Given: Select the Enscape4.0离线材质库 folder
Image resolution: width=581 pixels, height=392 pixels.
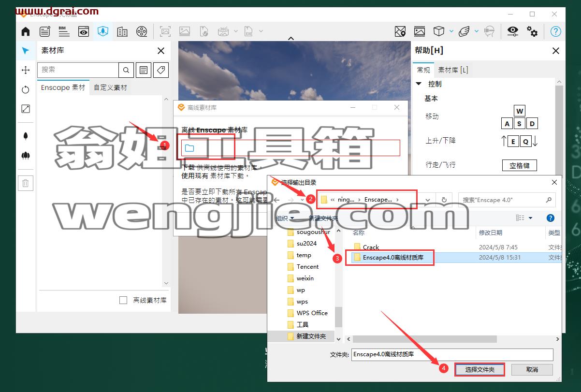Looking at the screenshot, I should click(393, 258).
